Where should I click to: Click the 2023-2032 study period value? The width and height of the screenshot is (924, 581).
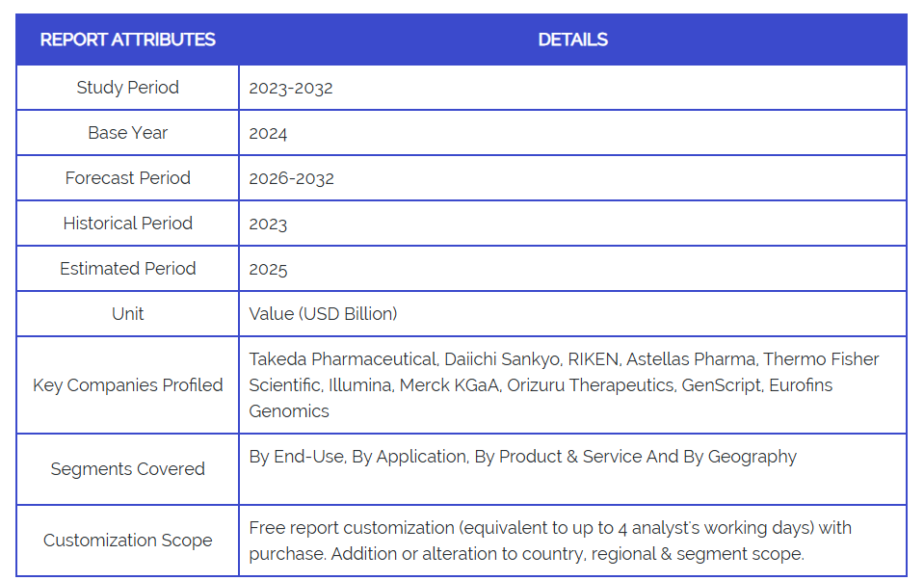pos(291,88)
